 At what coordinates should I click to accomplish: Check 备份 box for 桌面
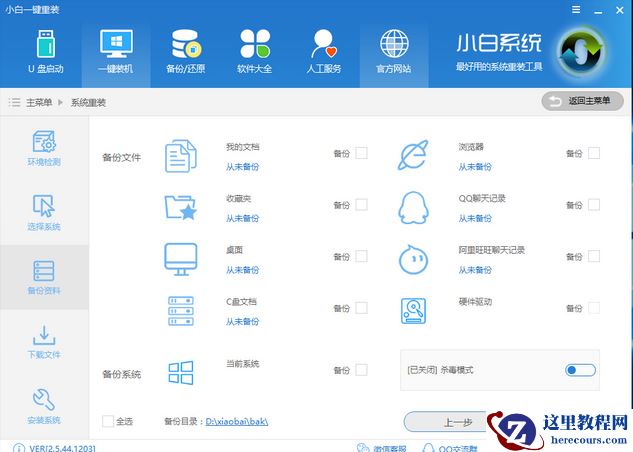(361, 256)
